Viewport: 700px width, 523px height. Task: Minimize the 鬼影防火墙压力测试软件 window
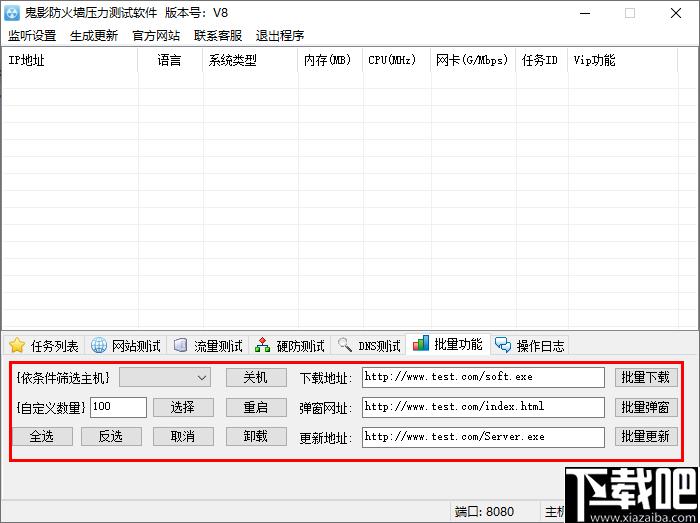tap(585, 13)
